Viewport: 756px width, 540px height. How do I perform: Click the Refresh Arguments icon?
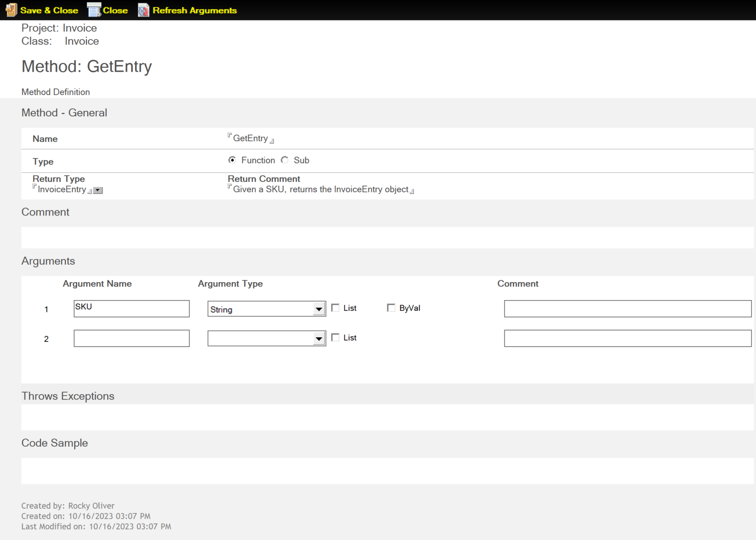[x=143, y=10]
